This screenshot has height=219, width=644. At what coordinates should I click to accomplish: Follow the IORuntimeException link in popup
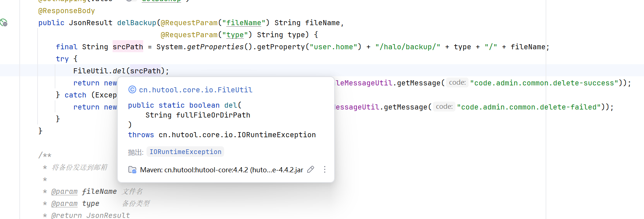point(186,152)
